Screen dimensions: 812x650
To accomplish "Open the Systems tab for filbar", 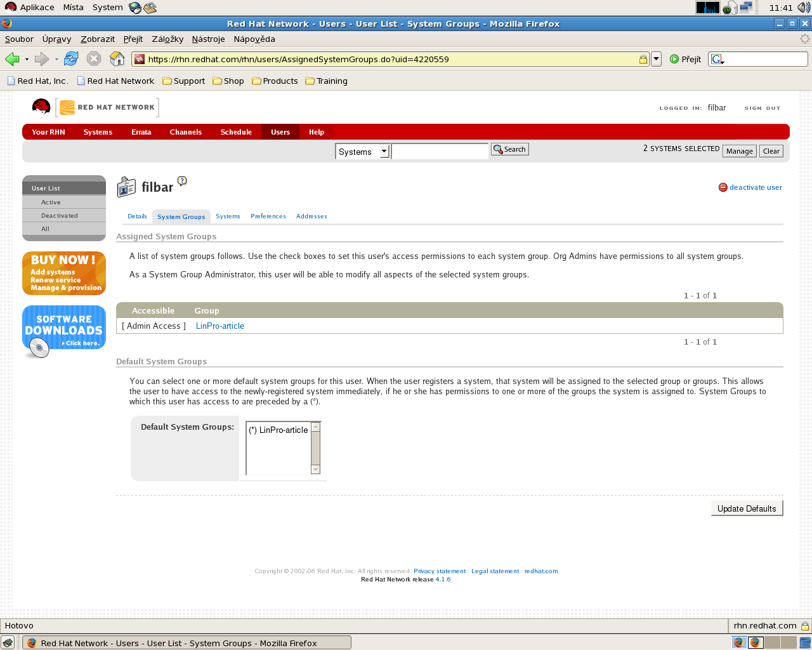I will 228,216.
